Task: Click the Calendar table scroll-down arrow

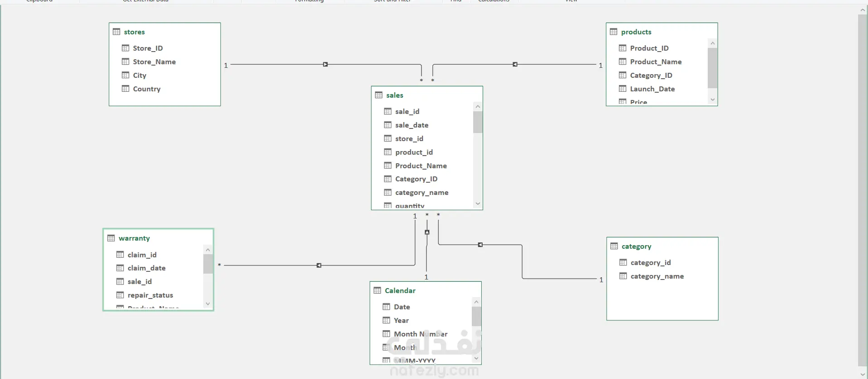Action: 476,358
